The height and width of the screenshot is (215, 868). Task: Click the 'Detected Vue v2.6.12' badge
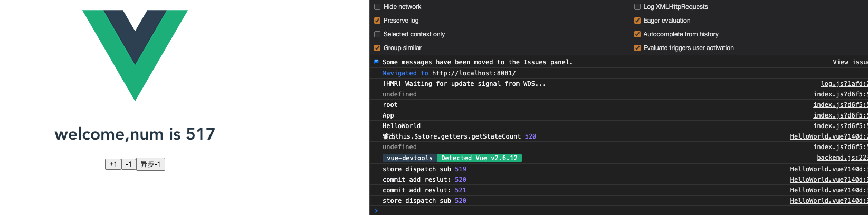tap(479, 158)
